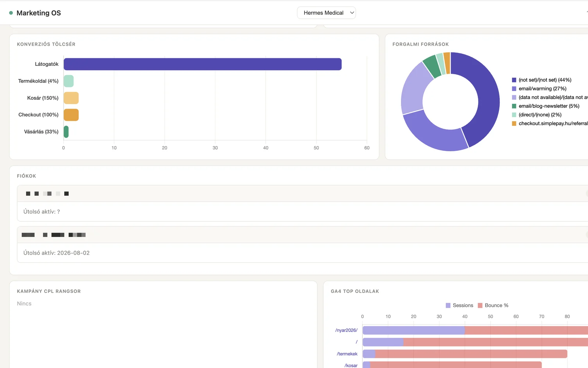Click the KAMPÁNY CPL RANGSOR heading
Screen dimensions: 588x368
click(x=49, y=291)
